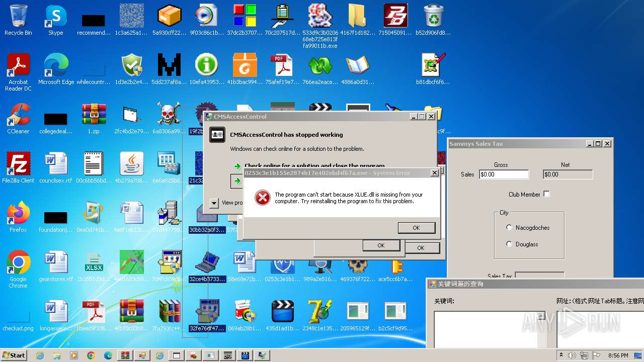
Task: Click the volume icon in system tray
Action: coord(572,355)
